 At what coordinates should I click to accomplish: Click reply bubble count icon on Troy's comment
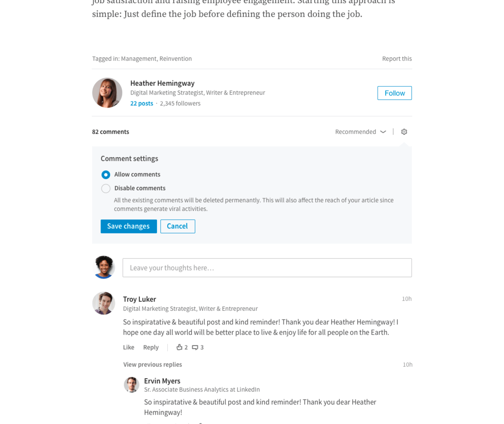(x=195, y=347)
